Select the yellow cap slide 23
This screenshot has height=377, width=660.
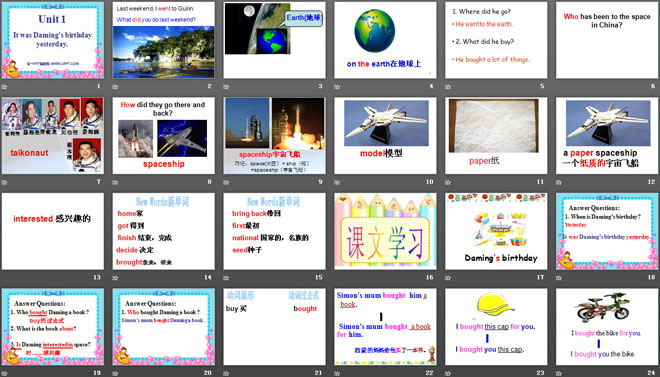coord(496,327)
